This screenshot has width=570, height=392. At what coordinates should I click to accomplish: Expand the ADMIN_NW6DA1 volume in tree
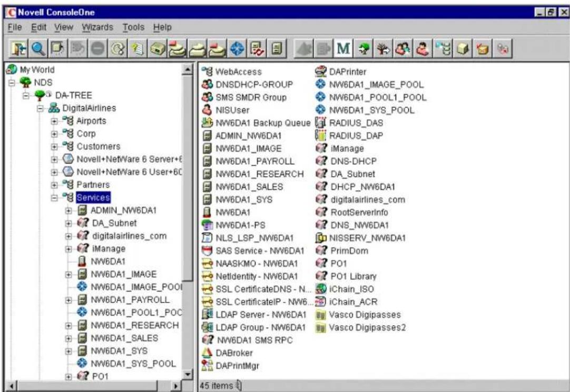tap(68, 210)
